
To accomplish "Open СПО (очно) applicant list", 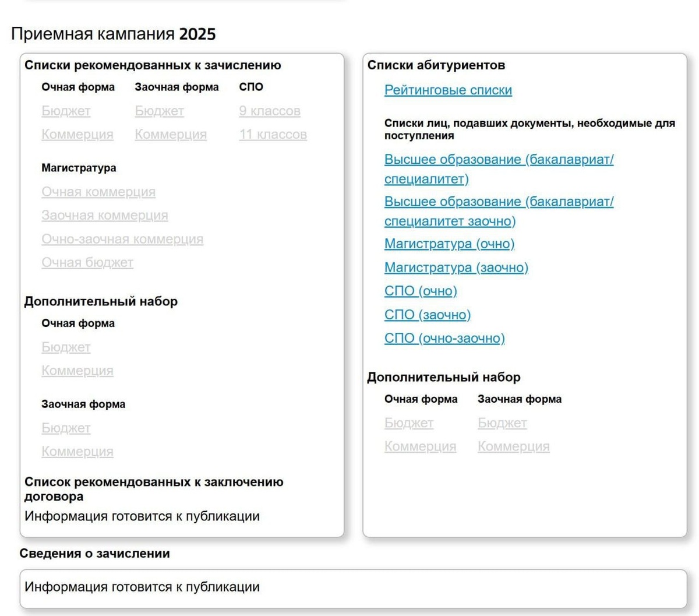I will pyautogui.click(x=421, y=291).
